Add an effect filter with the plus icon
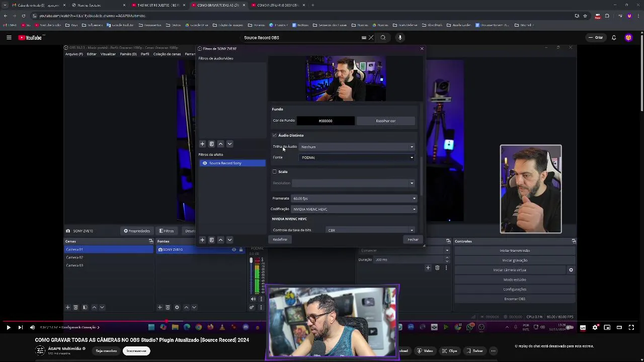The width and height of the screenshot is (644, 362). (x=202, y=240)
